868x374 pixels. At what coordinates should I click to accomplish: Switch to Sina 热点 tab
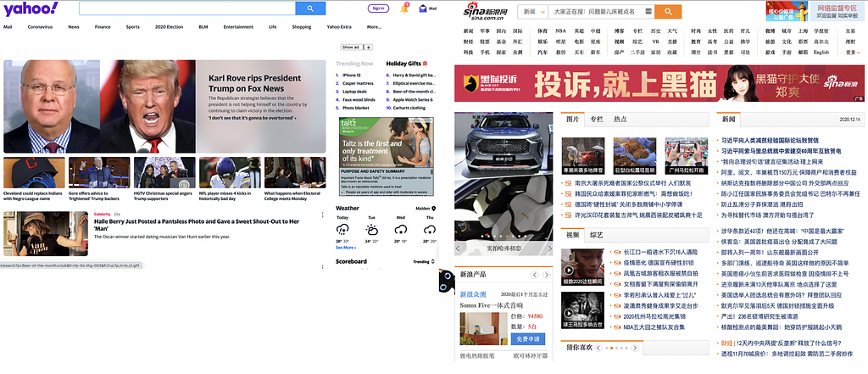[x=620, y=120]
